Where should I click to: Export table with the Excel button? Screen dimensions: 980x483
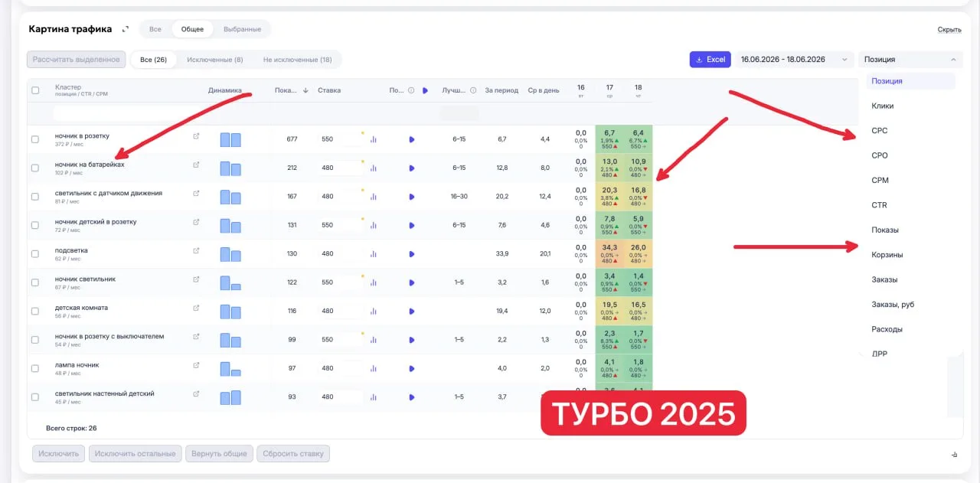(x=710, y=59)
